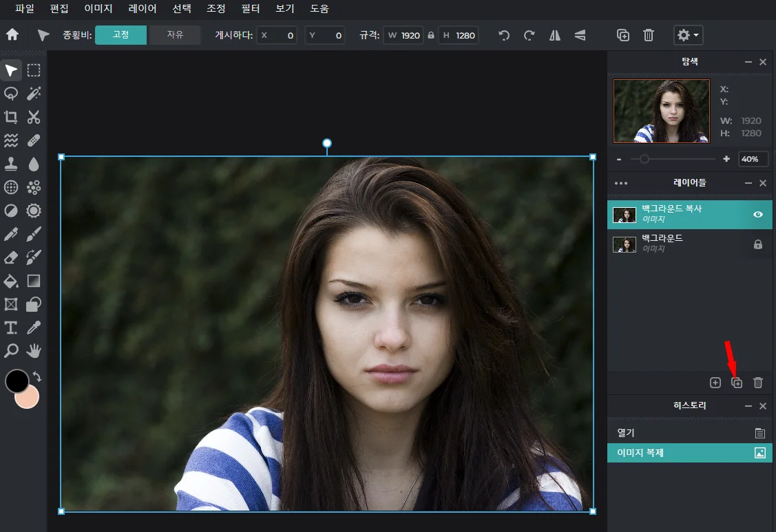Open the 조정 menu
Image resolution: width=776 pixels, height=532 pixels.
tap(216, 8)
